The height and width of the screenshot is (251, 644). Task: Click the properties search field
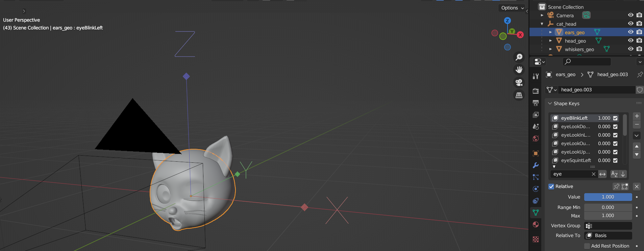[x=587, y=62]
